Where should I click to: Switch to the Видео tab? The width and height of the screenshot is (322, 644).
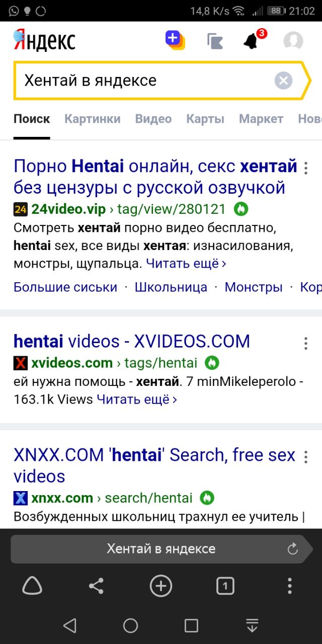[x=153, y=119]
